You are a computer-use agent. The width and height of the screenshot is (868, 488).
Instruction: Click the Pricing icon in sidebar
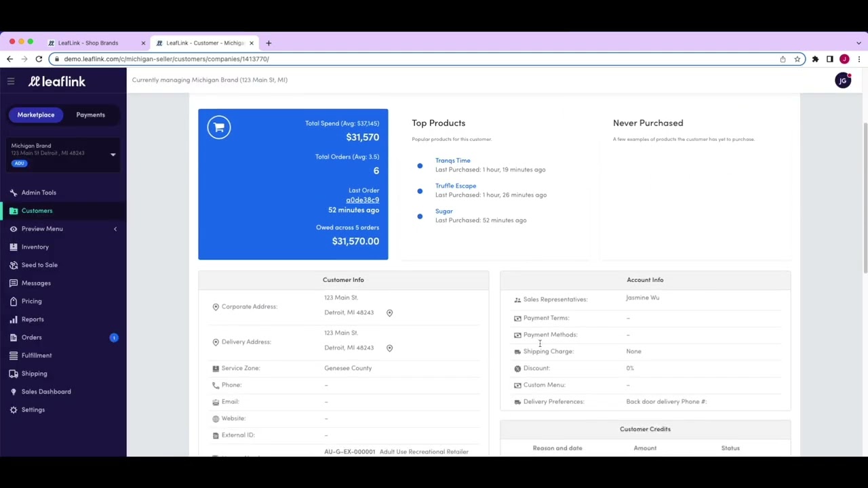click(14, 301)
